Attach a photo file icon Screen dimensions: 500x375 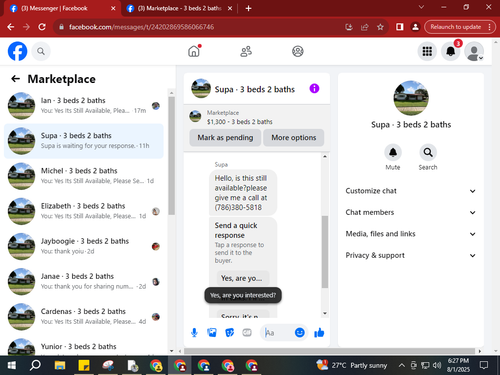tap(212, 332)
